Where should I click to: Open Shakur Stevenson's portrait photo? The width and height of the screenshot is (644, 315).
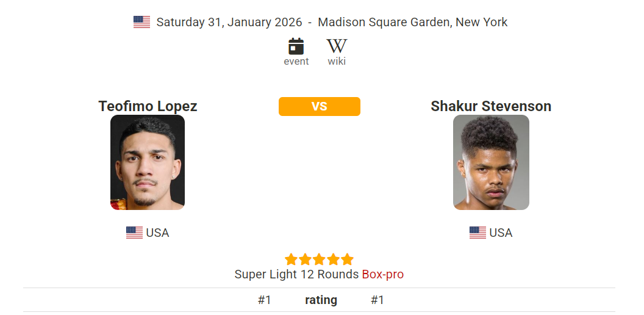point(491,162)
